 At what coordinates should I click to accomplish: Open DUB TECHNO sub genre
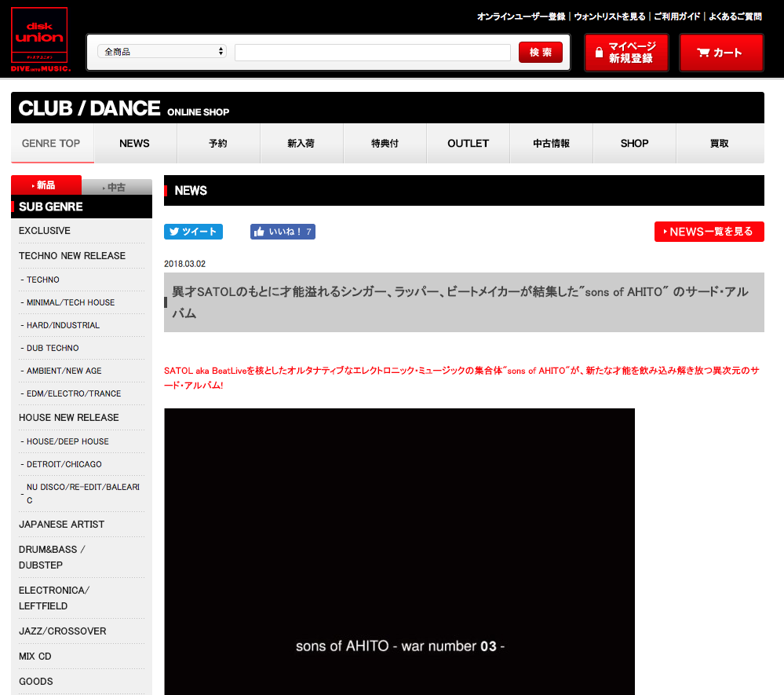[x=52, y=348]
